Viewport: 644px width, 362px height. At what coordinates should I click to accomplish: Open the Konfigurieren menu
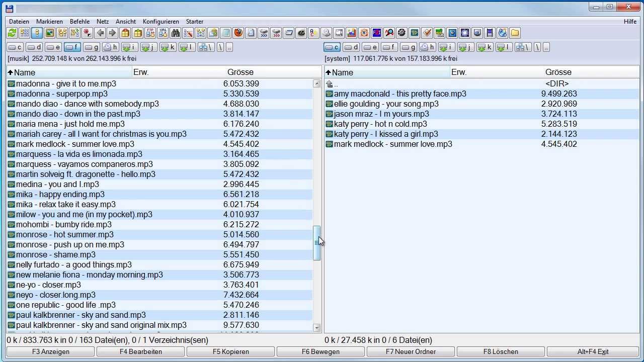[x=160, y=22]
